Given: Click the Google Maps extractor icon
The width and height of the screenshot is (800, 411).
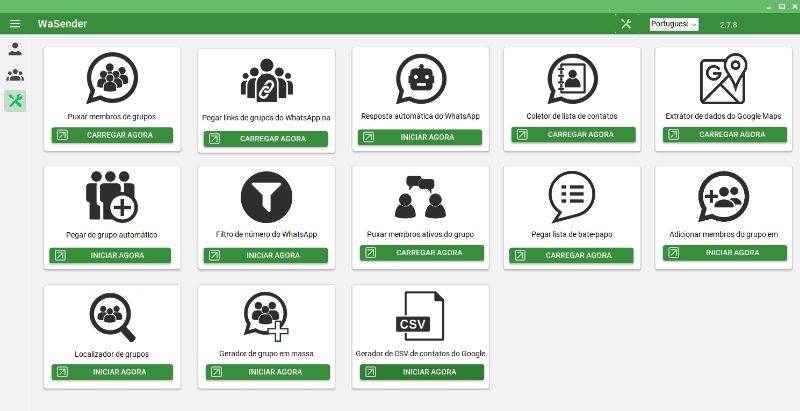Looking at the screenshot, I should coord(723,79).
